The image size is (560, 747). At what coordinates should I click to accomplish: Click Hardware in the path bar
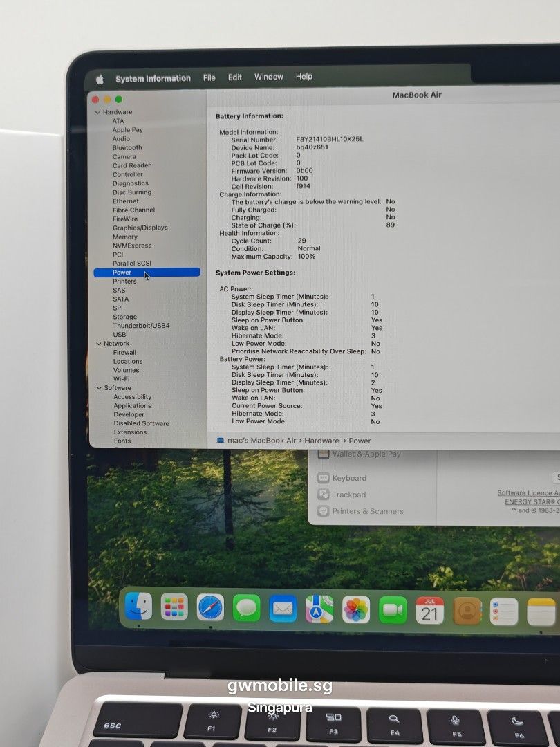(321, 441)
